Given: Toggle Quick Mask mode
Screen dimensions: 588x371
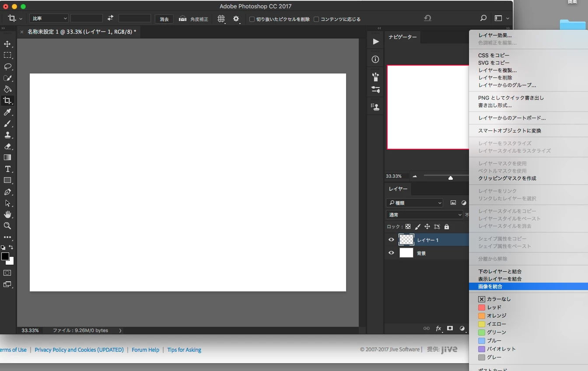Looking at the screenshot, I should tap(7, 273).
